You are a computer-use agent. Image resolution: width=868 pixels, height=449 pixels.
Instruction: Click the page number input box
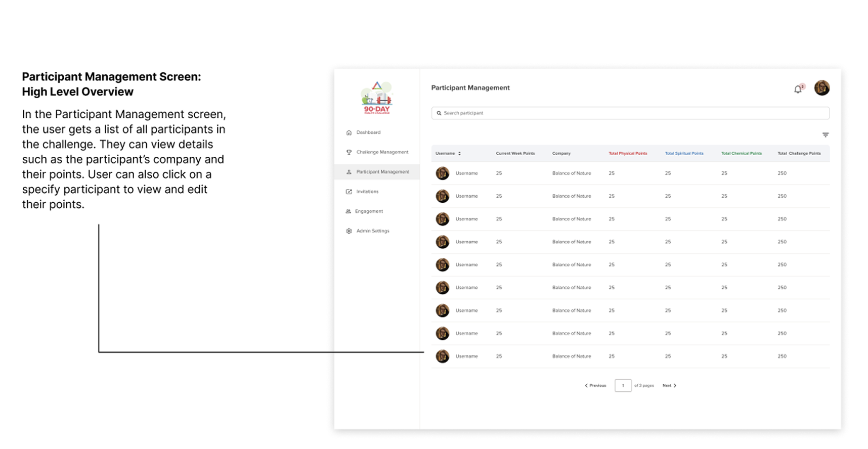pyautogui.click(x=623, y=385)
